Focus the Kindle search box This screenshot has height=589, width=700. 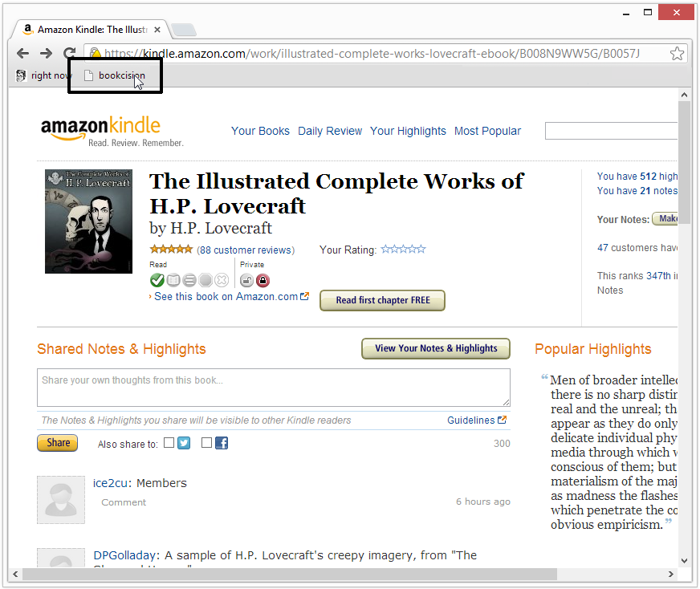tap(611, 131)
